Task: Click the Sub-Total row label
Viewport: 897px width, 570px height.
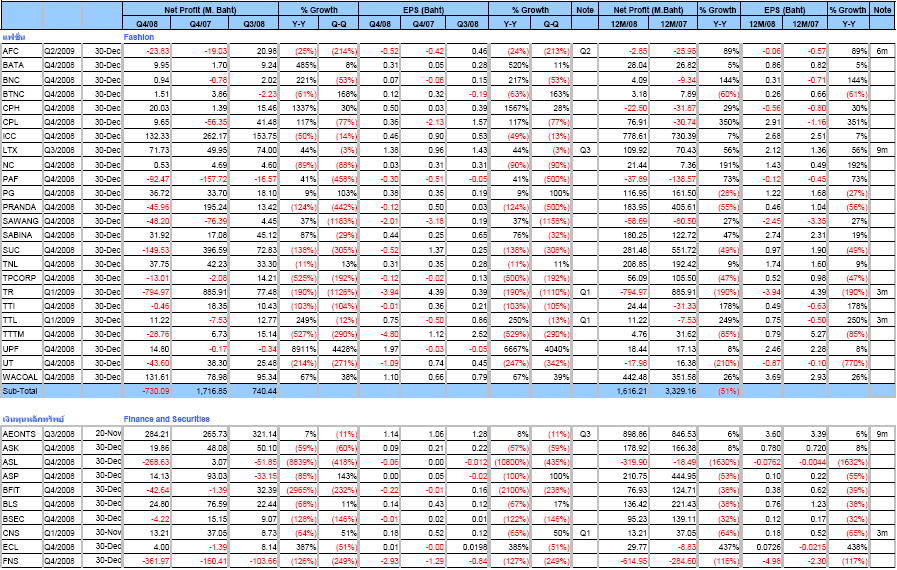Action: (x=20, y=391)
